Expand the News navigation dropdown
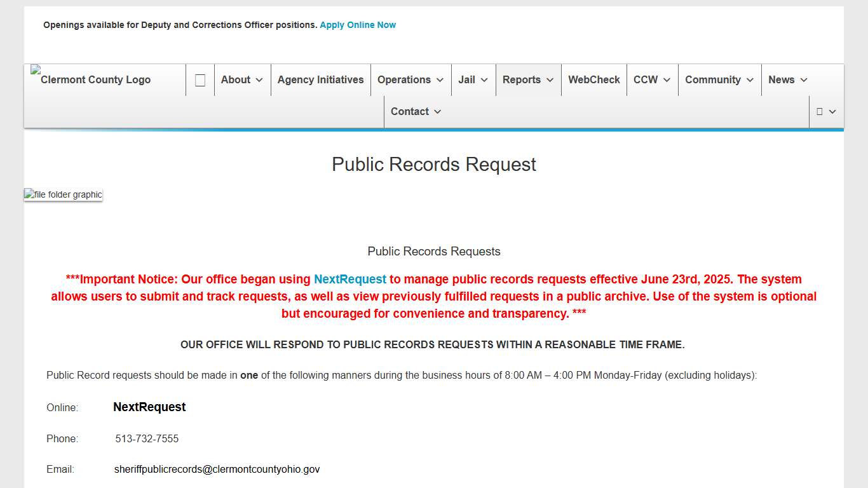 pos(787,79)
